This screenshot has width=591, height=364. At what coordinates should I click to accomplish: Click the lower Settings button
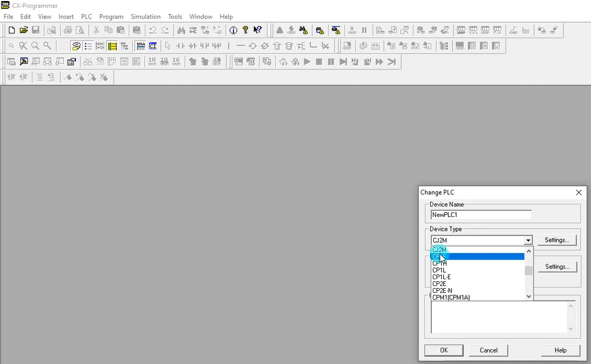click(x=557, y=267)
